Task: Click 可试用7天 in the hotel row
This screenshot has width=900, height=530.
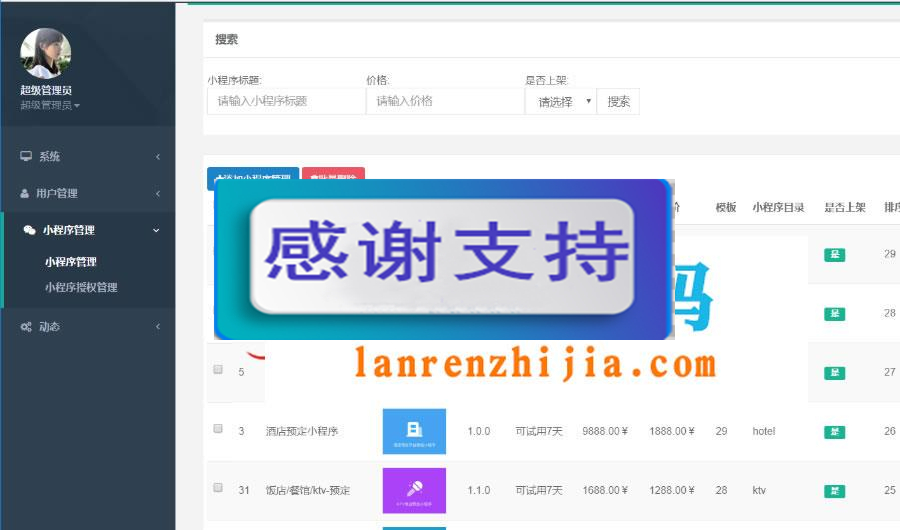Action: pyautogui.click(x=539, y=431)
